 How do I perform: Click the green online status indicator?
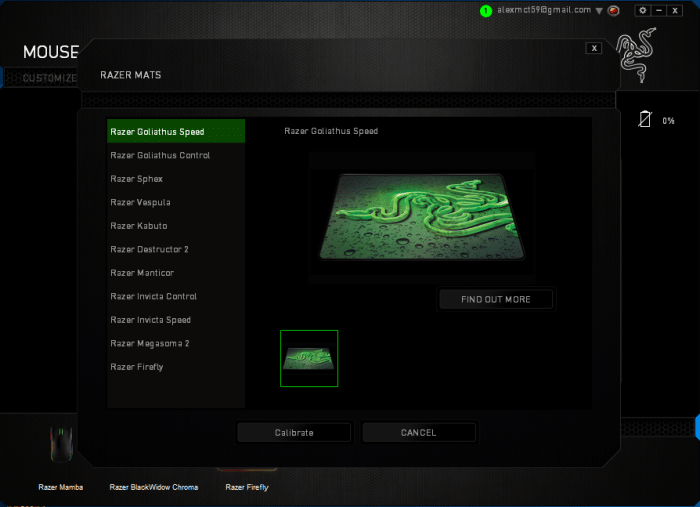486,11
